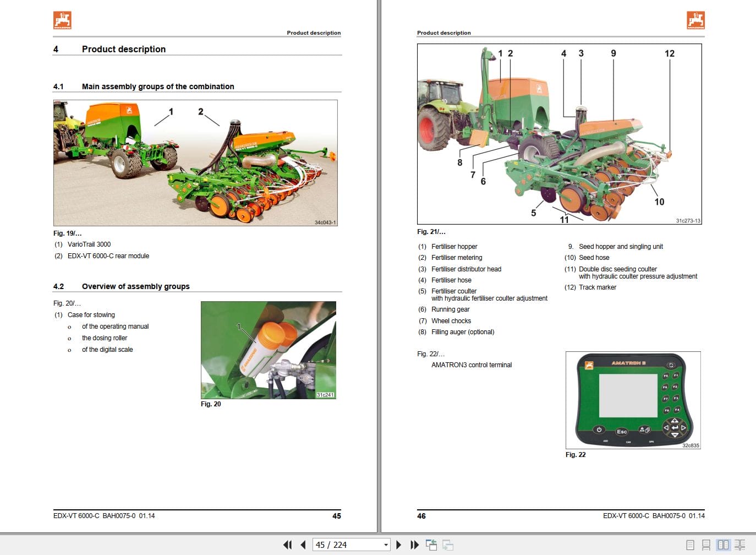Click the previous view navigation icon

click(431, 545)
